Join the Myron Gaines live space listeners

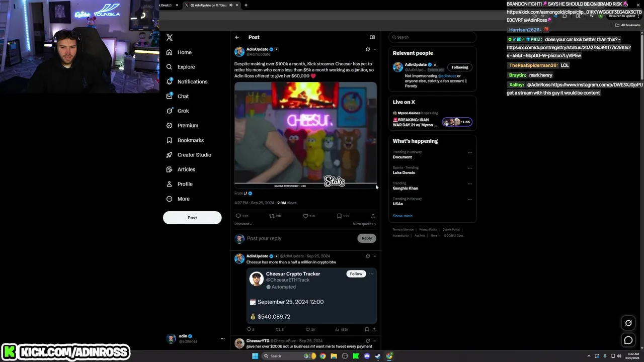click(457, 122)
